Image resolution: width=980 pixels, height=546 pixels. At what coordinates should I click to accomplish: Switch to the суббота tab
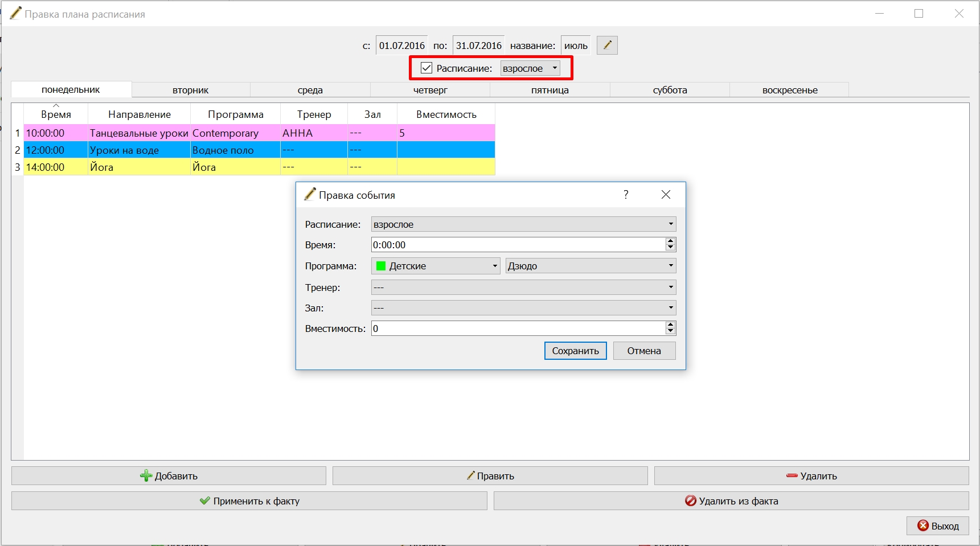(670, 90)
